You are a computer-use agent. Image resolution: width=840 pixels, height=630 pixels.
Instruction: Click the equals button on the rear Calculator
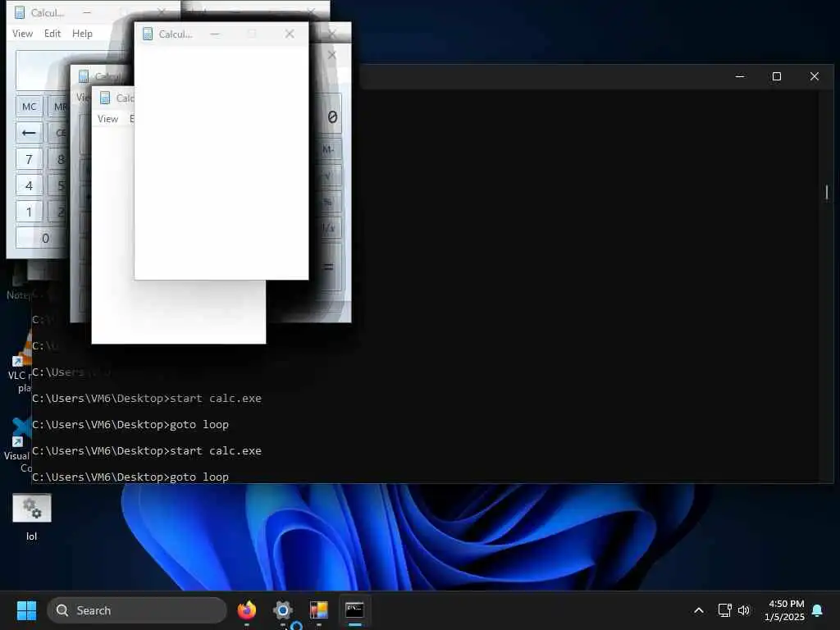(x=329, y=267)
